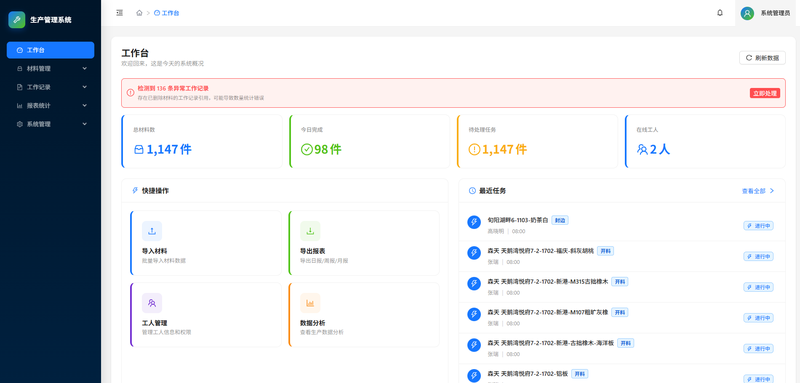Screen dimensions: 800x383
Task: Open the 工作记录 sidebar menu label
Action: (39, 87)
